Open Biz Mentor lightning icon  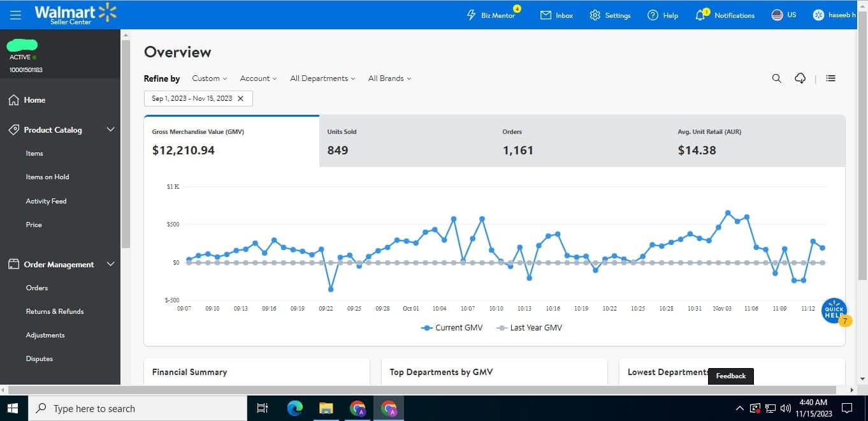pos(471,15)
